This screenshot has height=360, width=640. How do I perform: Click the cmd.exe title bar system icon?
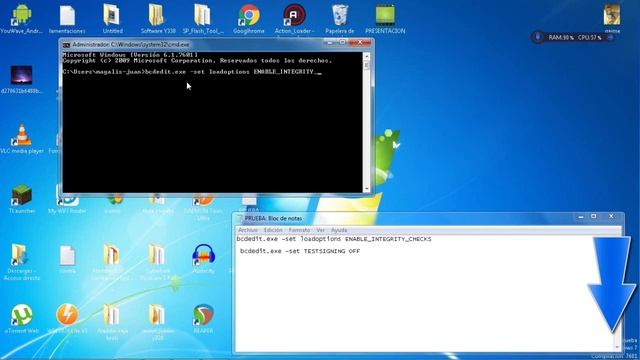(67, 44)
